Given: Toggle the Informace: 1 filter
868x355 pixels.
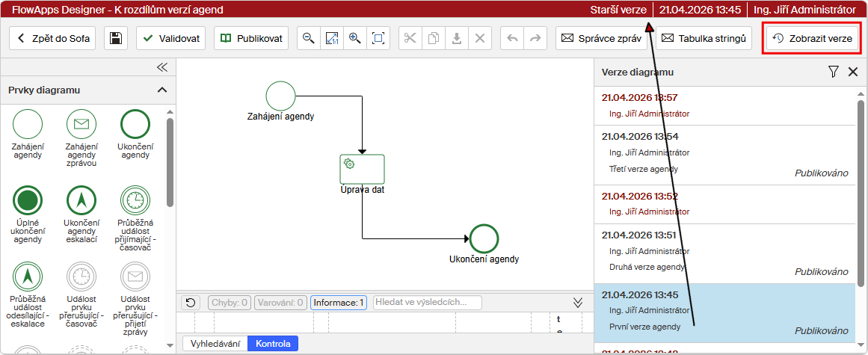Looking at the screenshot, I should coord(338,303).
